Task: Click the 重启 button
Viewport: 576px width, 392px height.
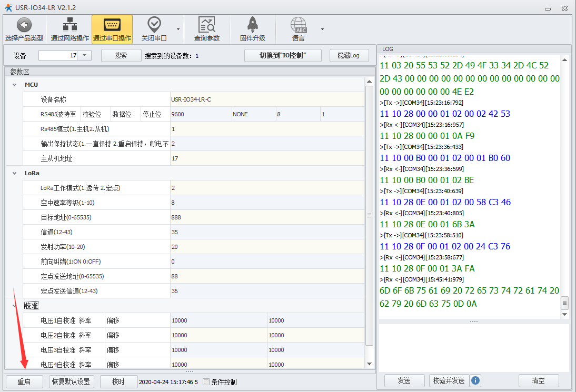Action: pos(24,381)
